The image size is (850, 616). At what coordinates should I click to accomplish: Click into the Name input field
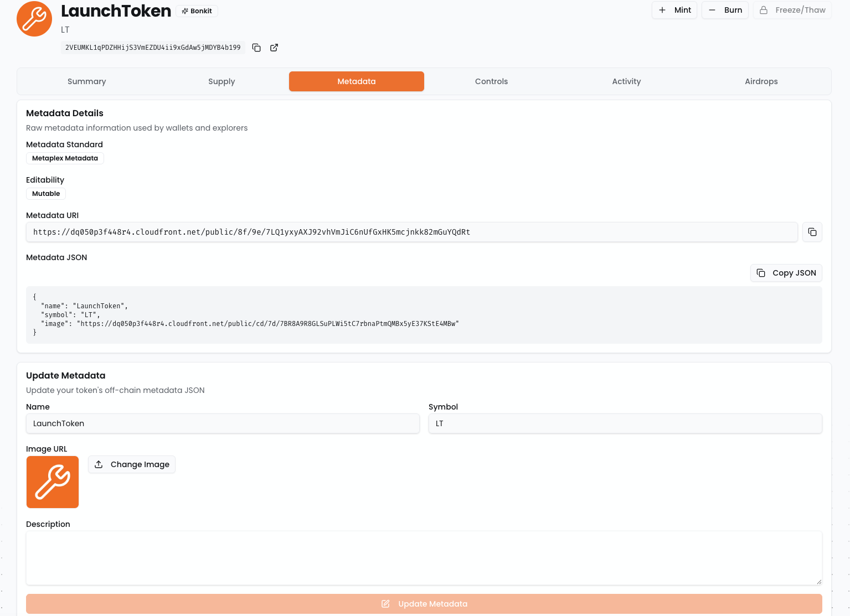coord(223,423)
